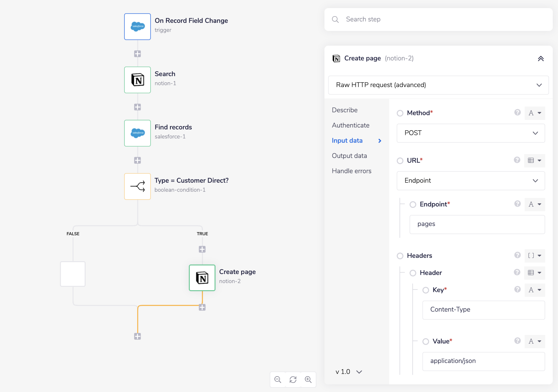Open the Output data section

pyautogui.click(x=349, y=156)
